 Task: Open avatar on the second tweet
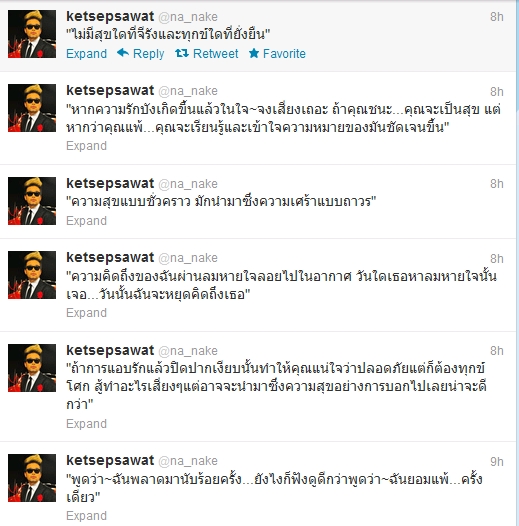pos(32,108)
